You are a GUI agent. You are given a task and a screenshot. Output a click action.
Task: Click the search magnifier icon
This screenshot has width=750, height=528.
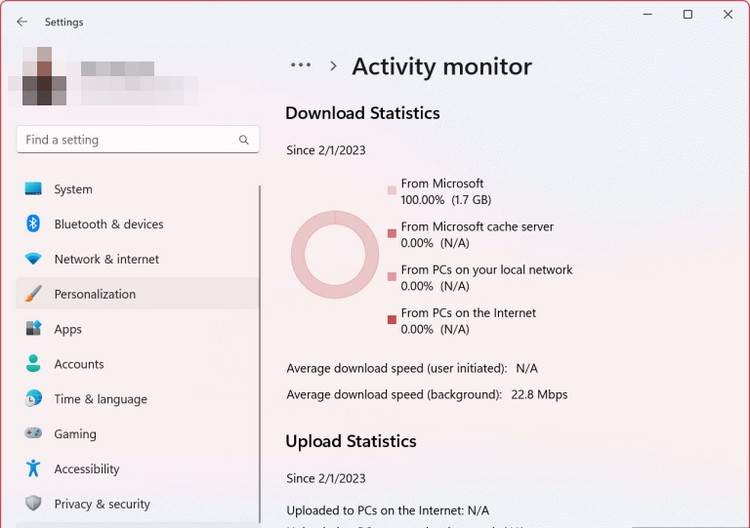[243, 140]
